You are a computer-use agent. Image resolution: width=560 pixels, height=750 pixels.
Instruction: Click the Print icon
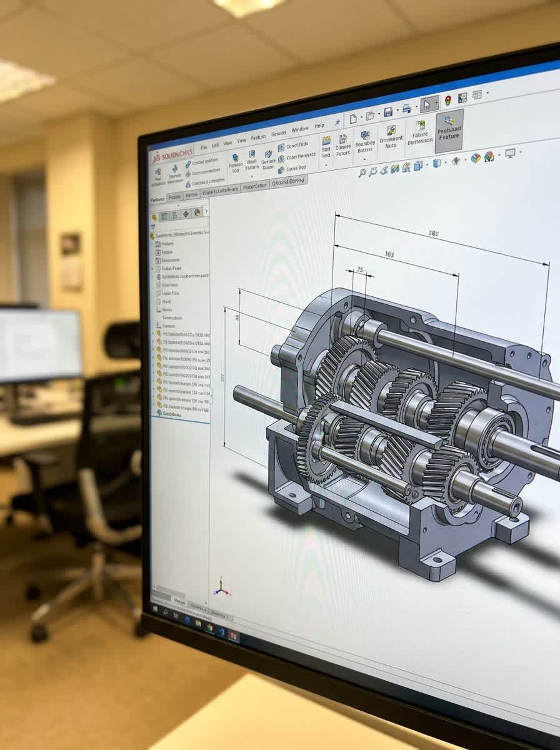[x=407, y=108]
